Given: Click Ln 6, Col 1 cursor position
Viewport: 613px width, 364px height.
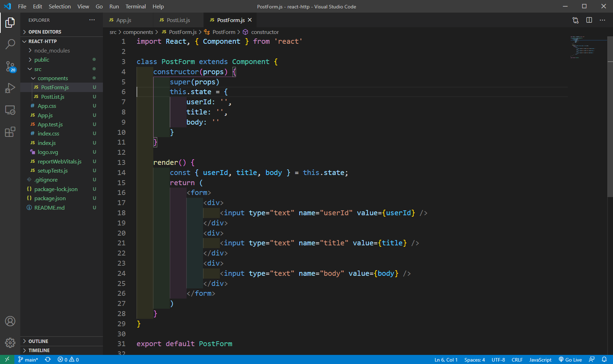Looking at the screenshot, I should [x=446, y=359].
